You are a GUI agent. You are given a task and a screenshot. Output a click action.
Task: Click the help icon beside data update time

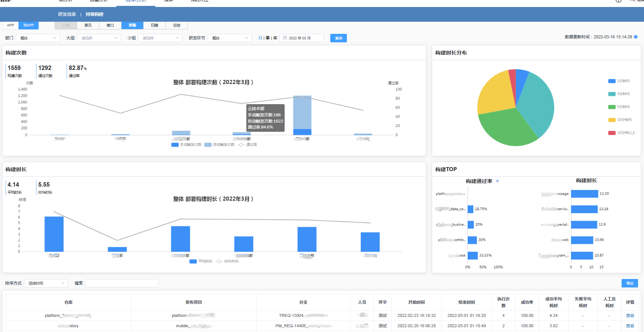pos(636,37)
